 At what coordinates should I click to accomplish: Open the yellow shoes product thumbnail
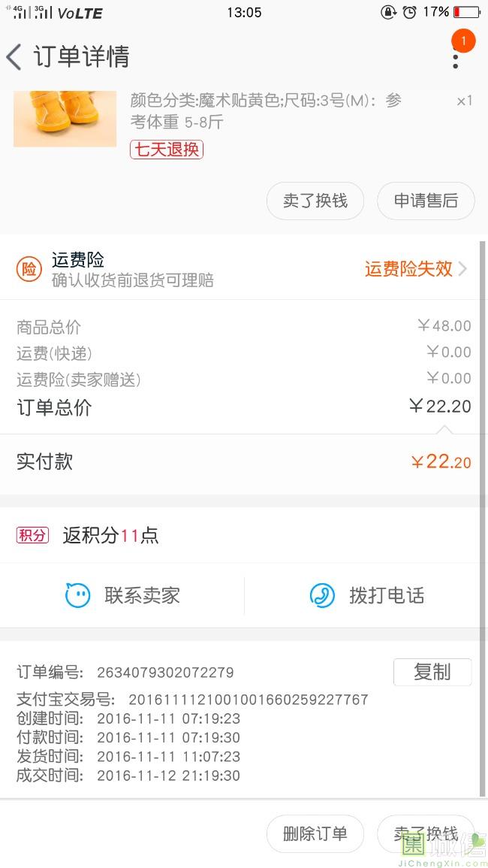[x=65, y=119]
